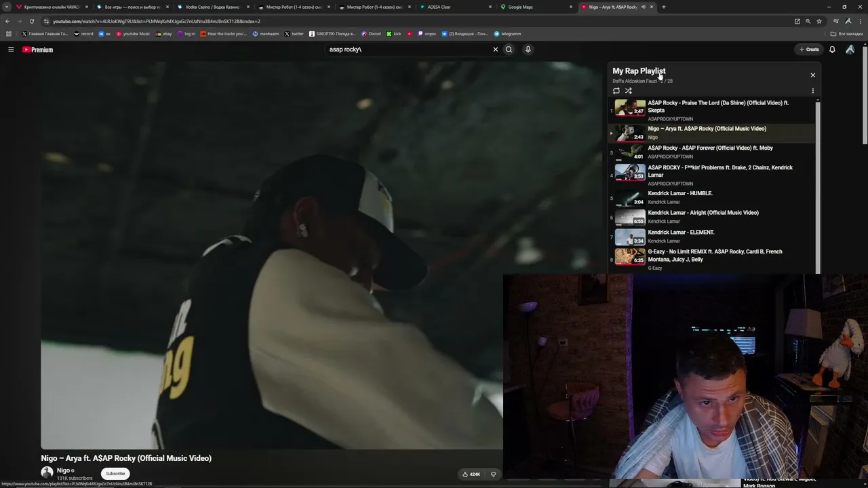Open telegramm bookmark
Viewport: 868px width, 488px height.
(507, 34)
